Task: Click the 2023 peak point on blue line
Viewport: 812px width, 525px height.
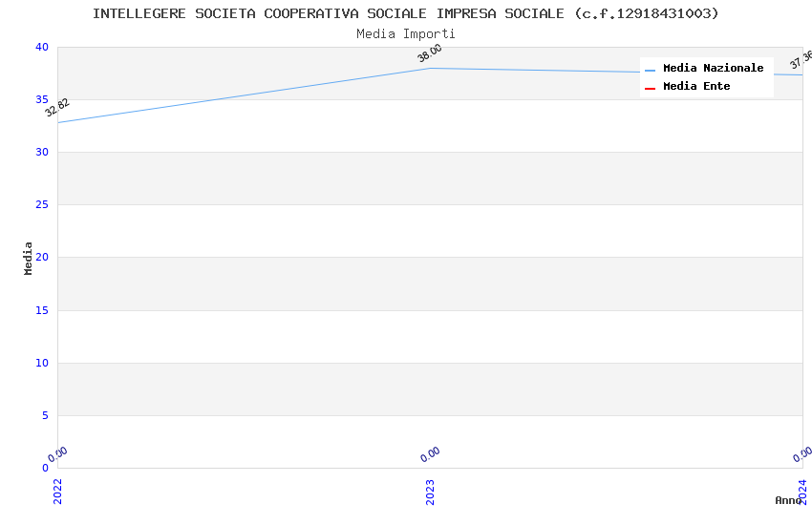Action: (430, 69)
